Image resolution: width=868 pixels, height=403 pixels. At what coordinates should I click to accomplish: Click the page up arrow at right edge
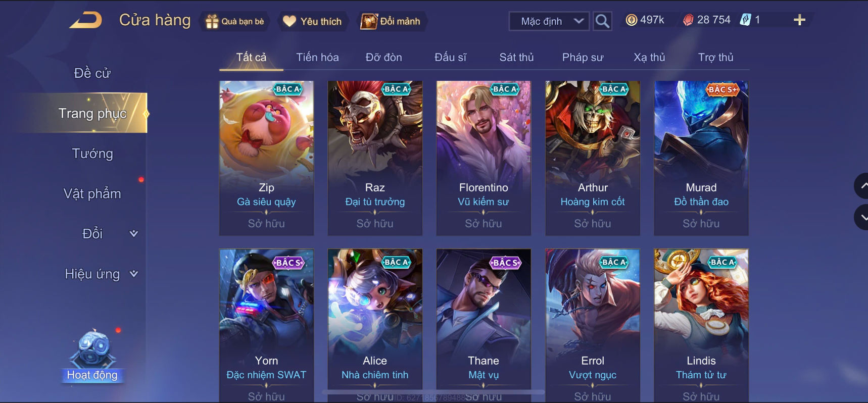[x=862, y=186]
